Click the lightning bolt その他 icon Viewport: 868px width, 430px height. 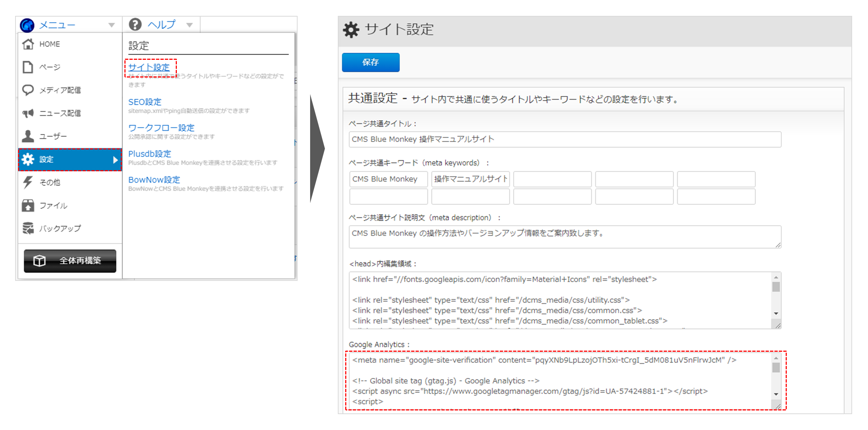pos(28,182)
